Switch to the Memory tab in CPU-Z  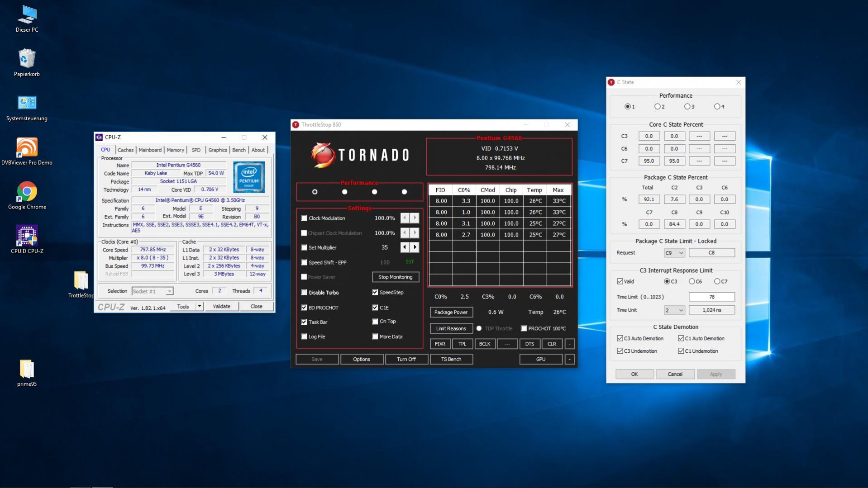click(175, 150)
